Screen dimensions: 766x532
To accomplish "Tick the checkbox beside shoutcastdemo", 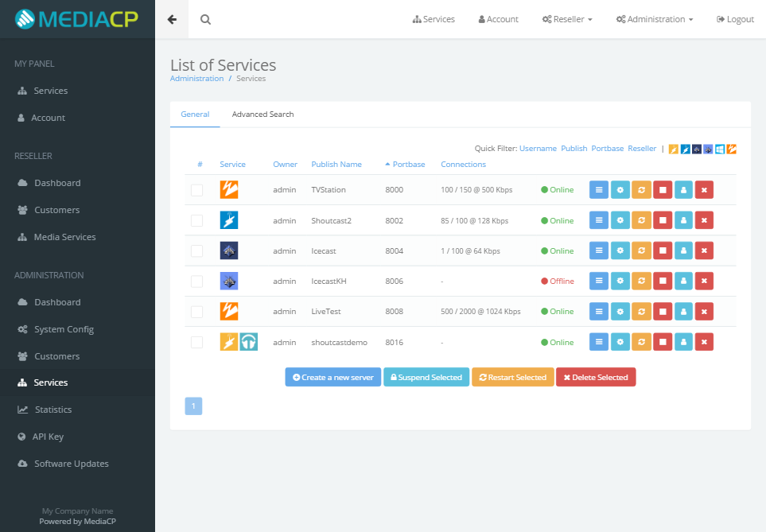I will click(x=196, y=342).
